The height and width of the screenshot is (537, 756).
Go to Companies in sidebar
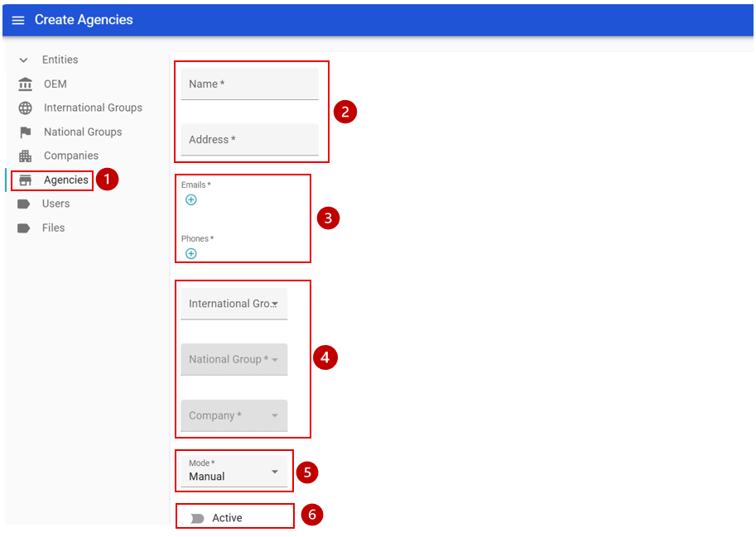pos(71,156)
